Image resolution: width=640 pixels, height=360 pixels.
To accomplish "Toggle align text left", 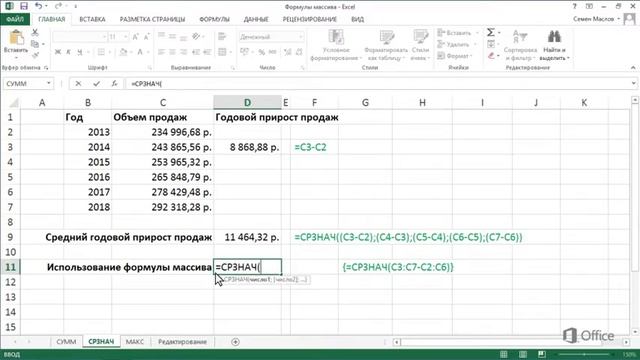I will coord(161,52).
